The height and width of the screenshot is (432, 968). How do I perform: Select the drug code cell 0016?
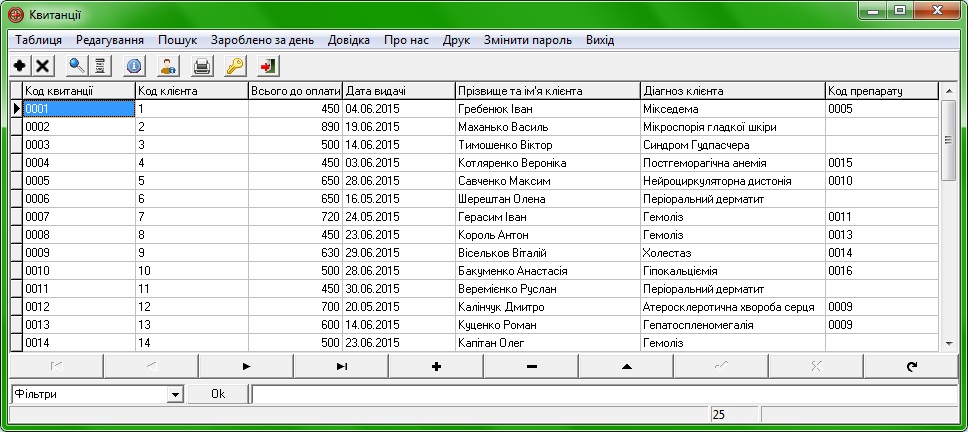pos(882,271)
